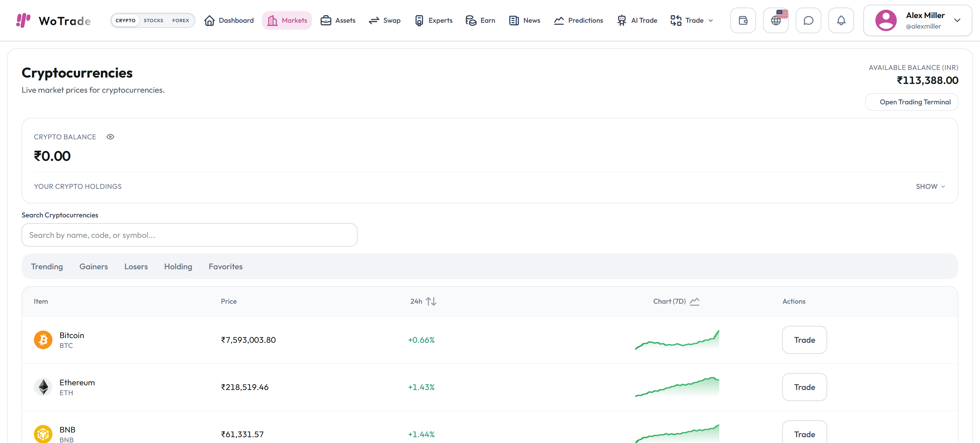Switch market type to STOCKS
Screen dimensions: 980x443
(153, 20)
